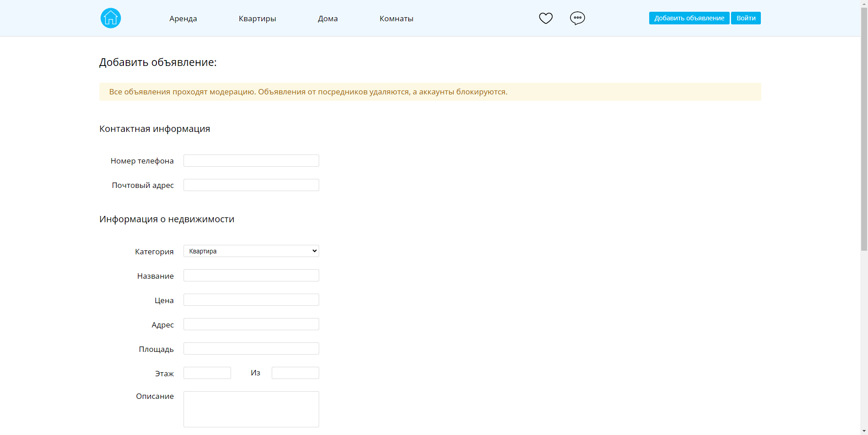This screenshot has width=868, height=435.
Task: Click the Добавить объявление button
Action: coord(689,18)
